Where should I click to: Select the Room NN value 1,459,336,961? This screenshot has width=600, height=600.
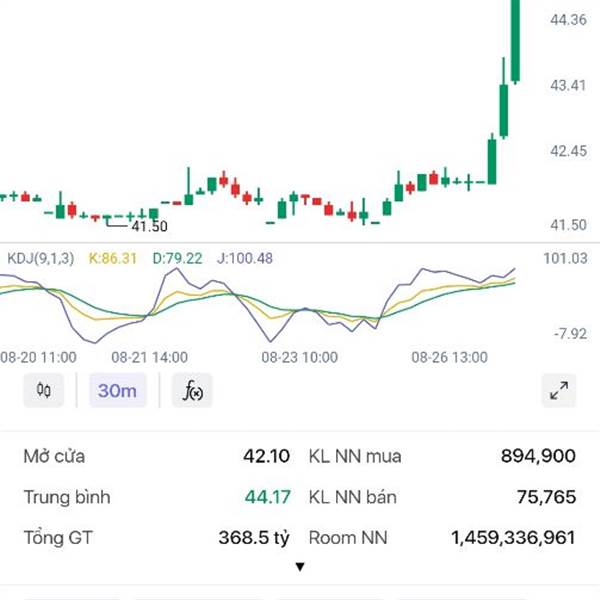[x=513, y=538]
